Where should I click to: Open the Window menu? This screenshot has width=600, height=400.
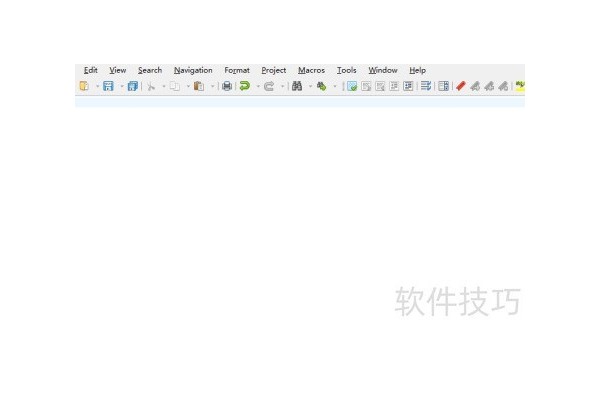point(383,70)
